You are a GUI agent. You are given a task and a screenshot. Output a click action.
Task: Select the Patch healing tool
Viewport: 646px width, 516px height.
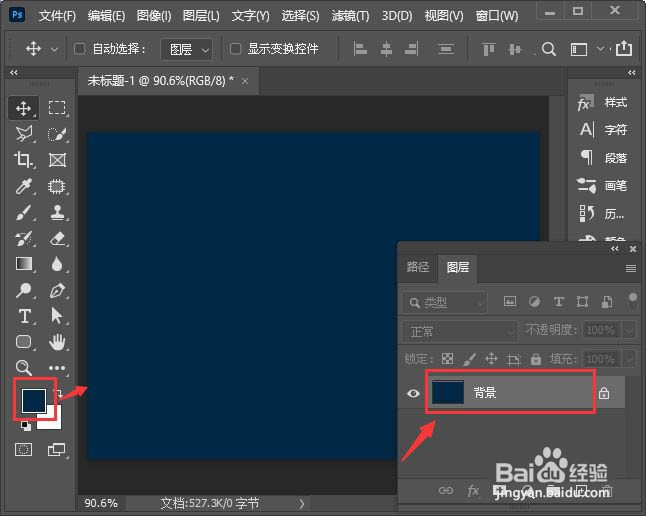[57, 186]
